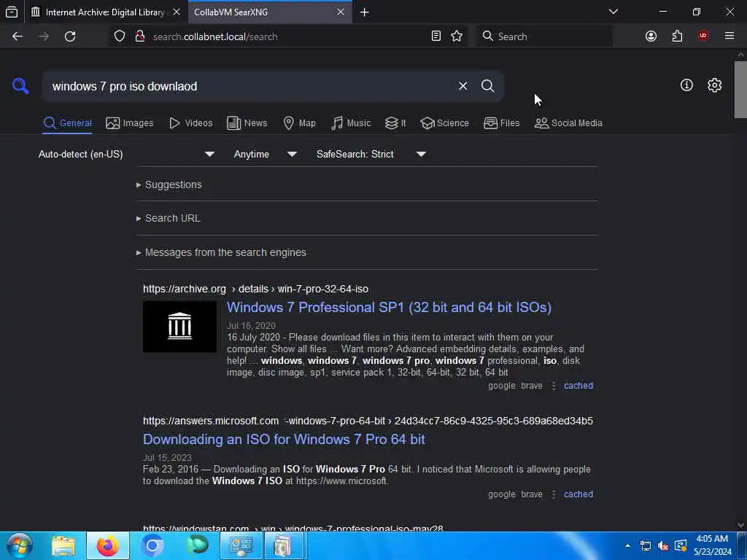
Task: Open Firefox extensions puzzle icon
Action: 677,36
